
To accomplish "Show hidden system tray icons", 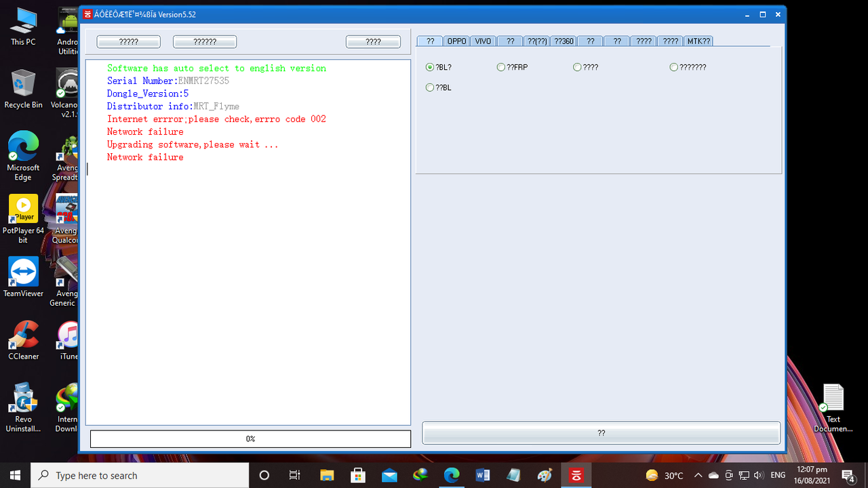I will click(x=698, y=475).
